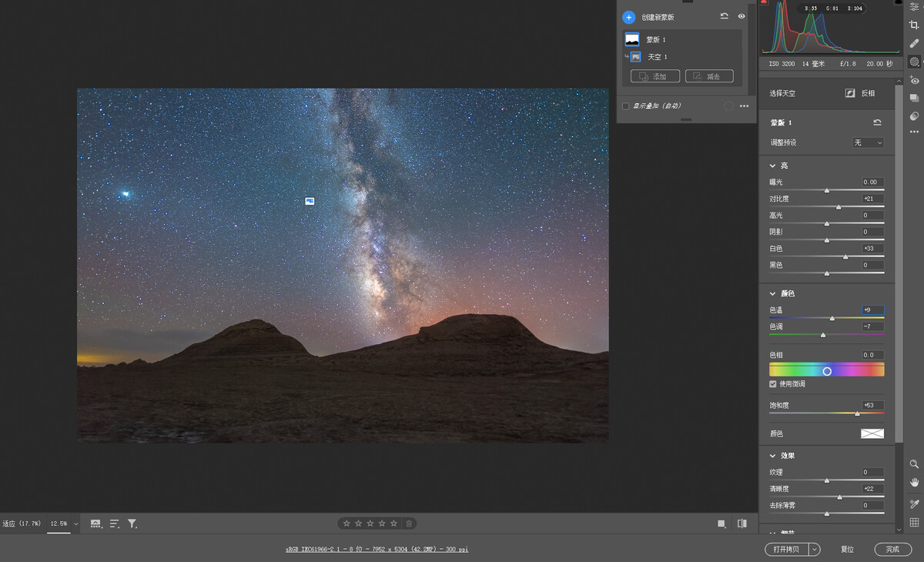Toggle the grid overlay icon
The width and height of the screenshot is (924, 562).
pos(914,523)
